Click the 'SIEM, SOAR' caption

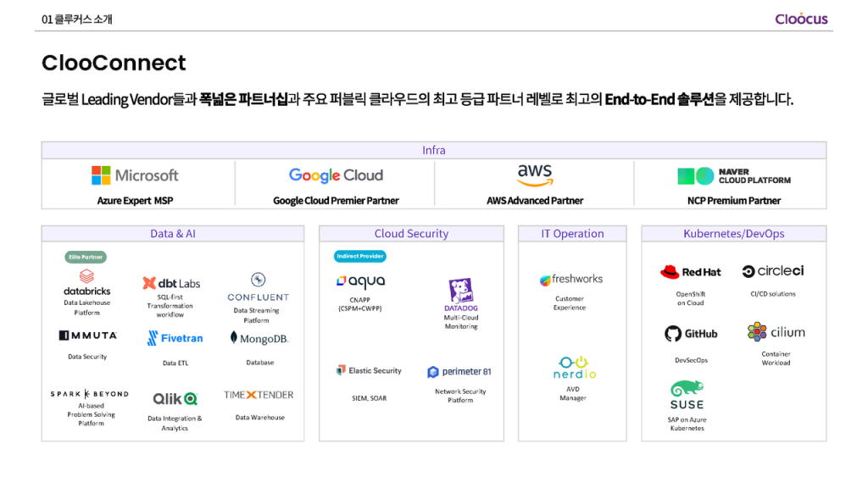point(370,398)
